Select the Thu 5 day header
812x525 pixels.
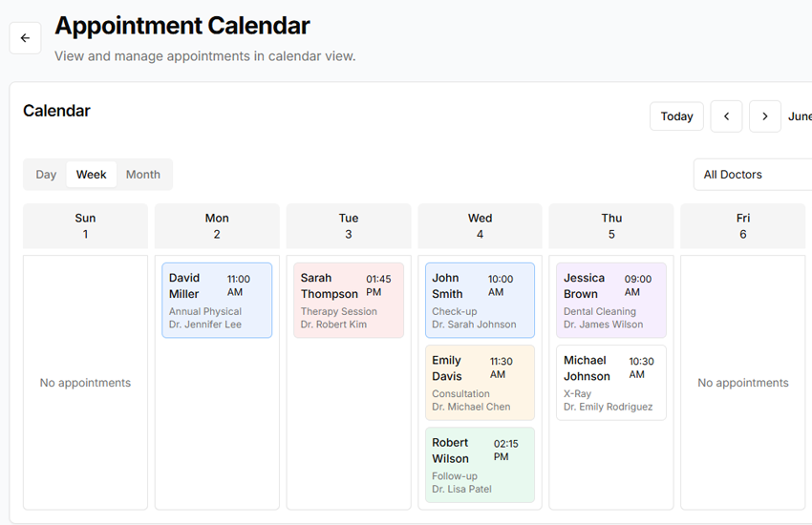click(611, 226)
